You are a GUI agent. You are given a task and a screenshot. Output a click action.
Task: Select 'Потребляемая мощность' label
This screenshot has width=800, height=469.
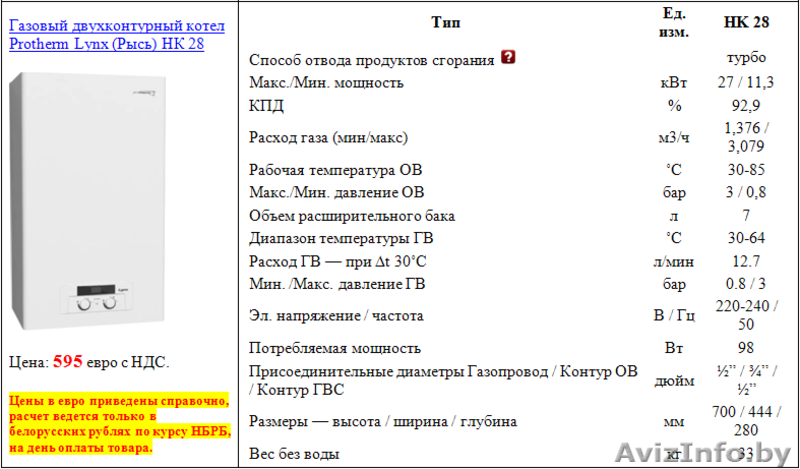[x=335, y=349]
